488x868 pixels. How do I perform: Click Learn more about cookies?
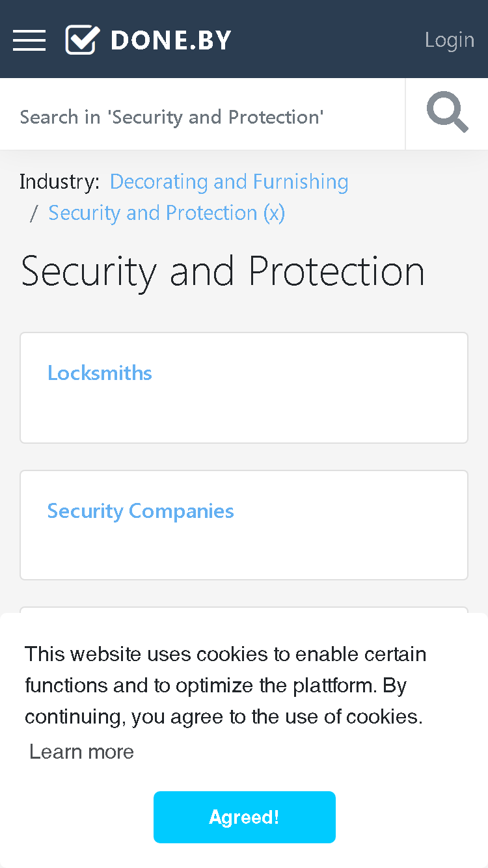click(82, 752)
